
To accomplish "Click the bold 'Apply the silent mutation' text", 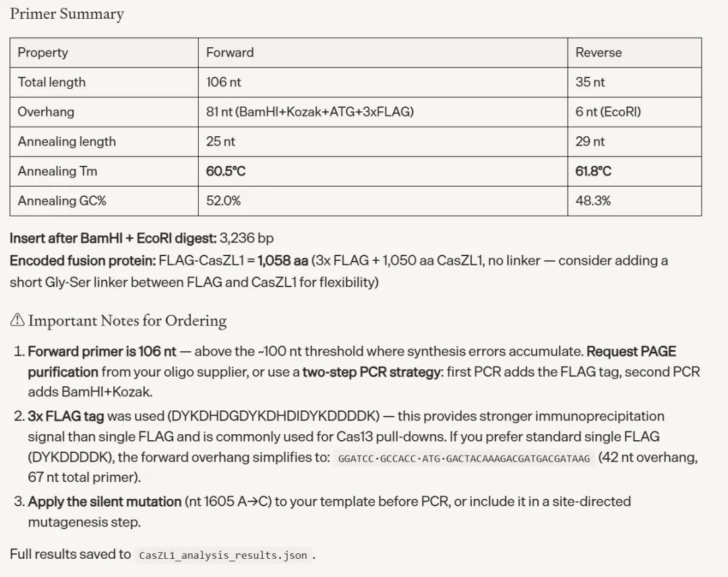I will (104, 502).
